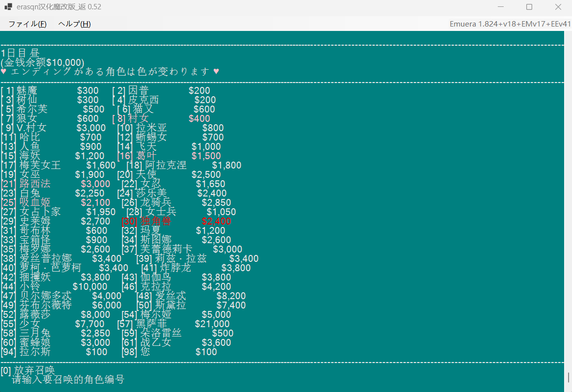Click the Emuera app icon in title bar

coord(8,6)
